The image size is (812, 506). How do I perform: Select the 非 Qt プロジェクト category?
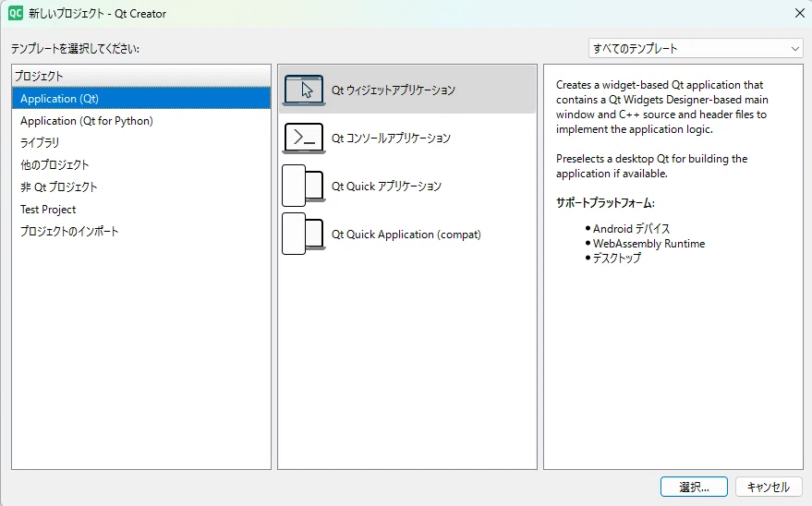[141, 187]
